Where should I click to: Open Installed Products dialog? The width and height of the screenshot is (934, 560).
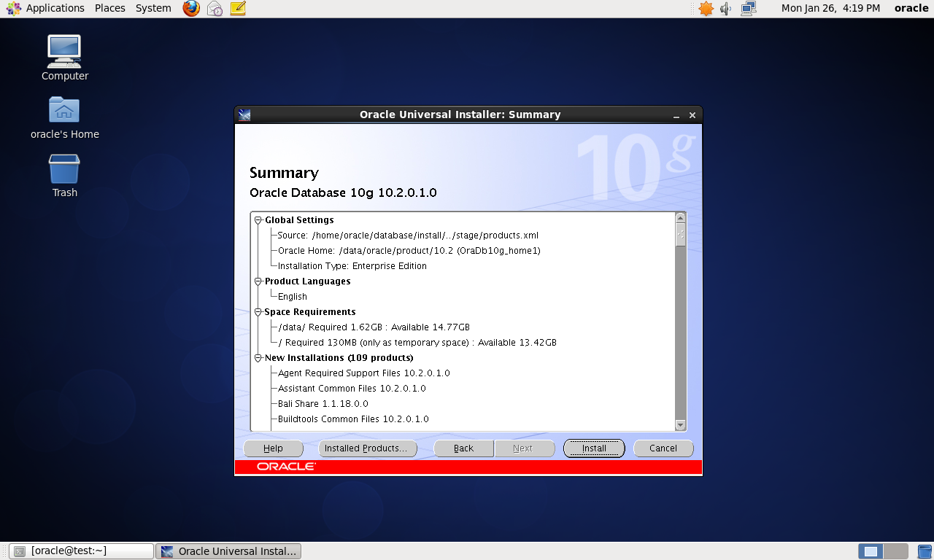tap(368, 448)
